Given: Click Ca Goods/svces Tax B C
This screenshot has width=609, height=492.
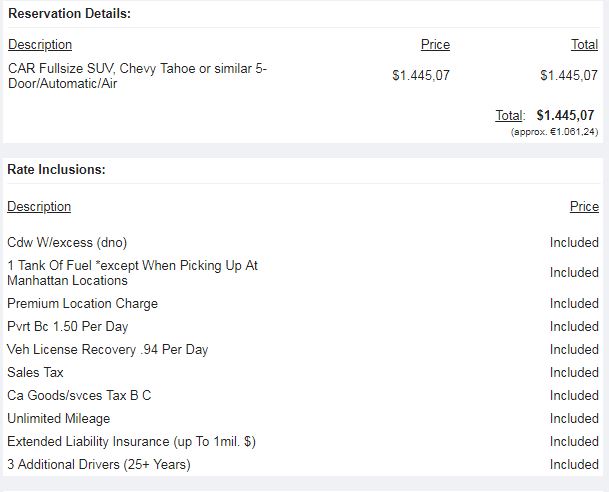Looking at the screenshot, I should 79,396.
